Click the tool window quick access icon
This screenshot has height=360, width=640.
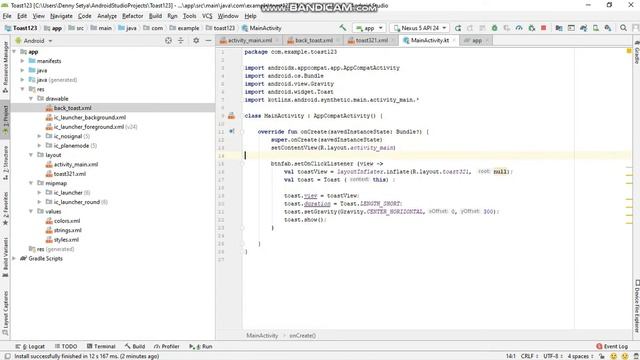(x=7, y=356)
